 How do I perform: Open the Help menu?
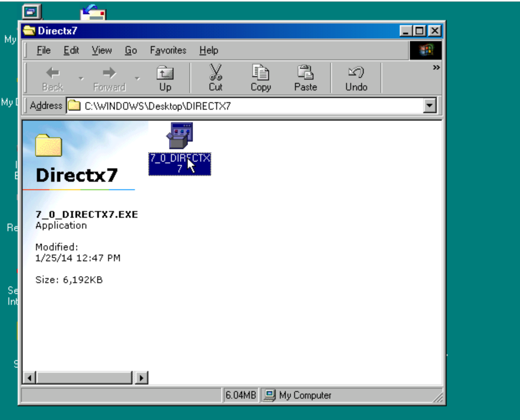pos(209,50)
